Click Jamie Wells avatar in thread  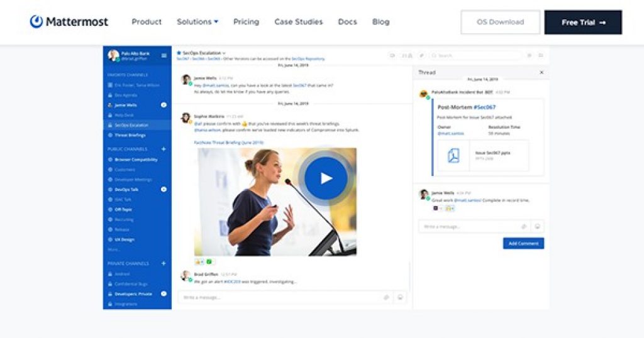pyautogui.click(x=424, y=194)
